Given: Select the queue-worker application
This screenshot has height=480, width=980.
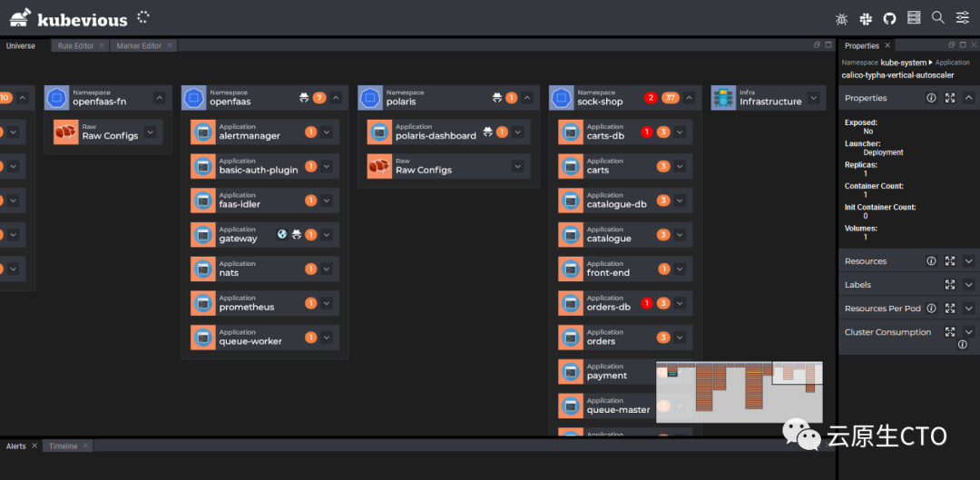Looking at the screenshot, I should [265, 338].
